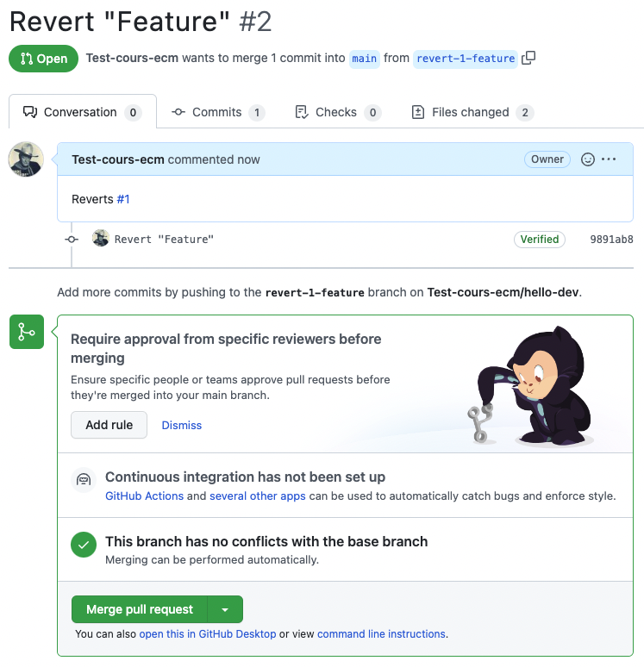
Task: Click the Add rule button
Action: point(109,425)
